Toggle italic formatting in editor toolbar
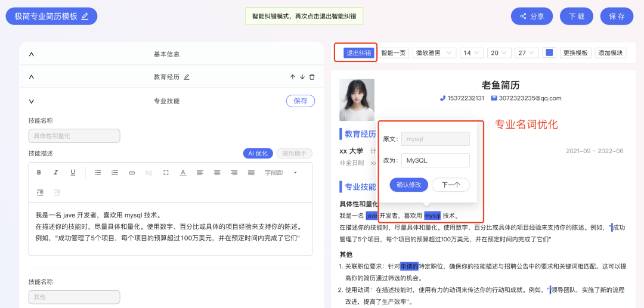 (x=56, y=173)
